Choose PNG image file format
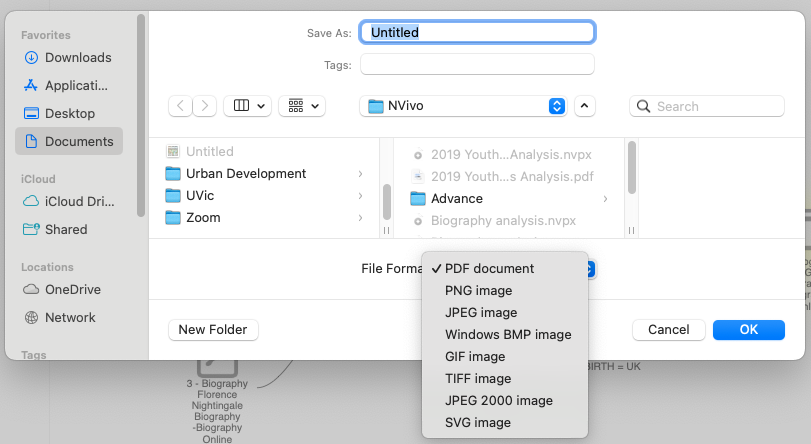 point(478,291)
